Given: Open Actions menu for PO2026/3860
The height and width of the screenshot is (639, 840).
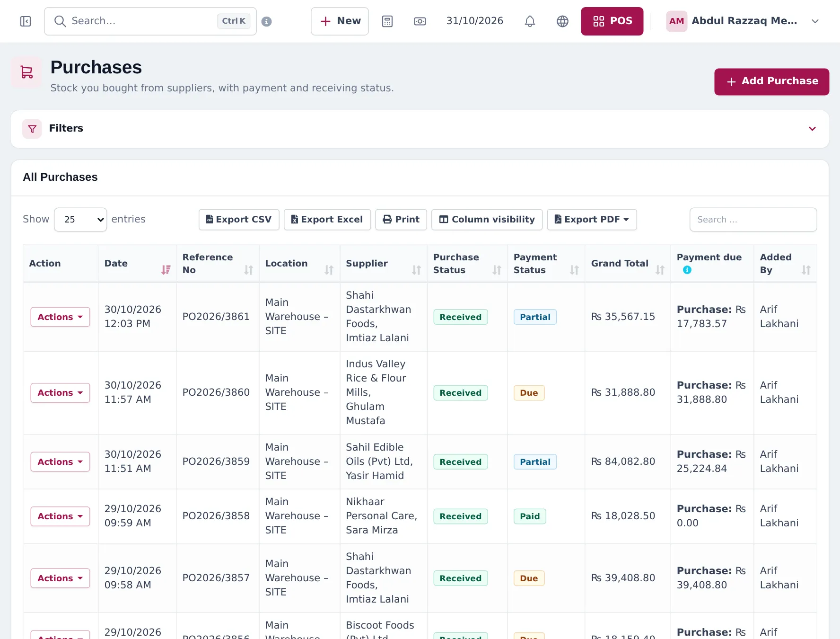Looking at the screenshot, I should pos(60,393).
